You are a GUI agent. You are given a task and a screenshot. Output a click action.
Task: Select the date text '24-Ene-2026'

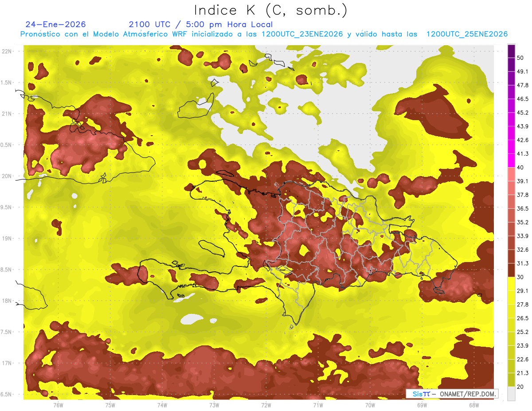tap(56, 24)
